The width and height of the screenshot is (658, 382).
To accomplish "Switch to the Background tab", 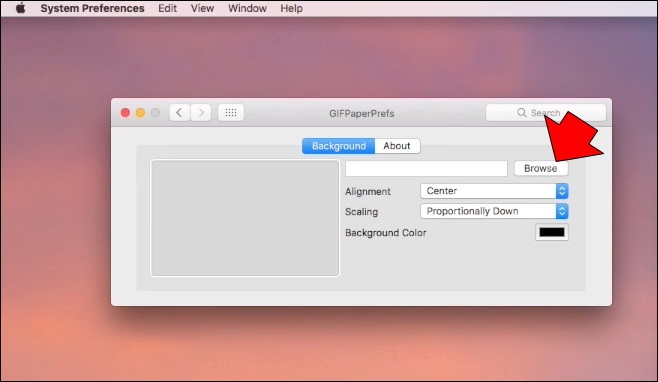I will [x=338, y=146].
